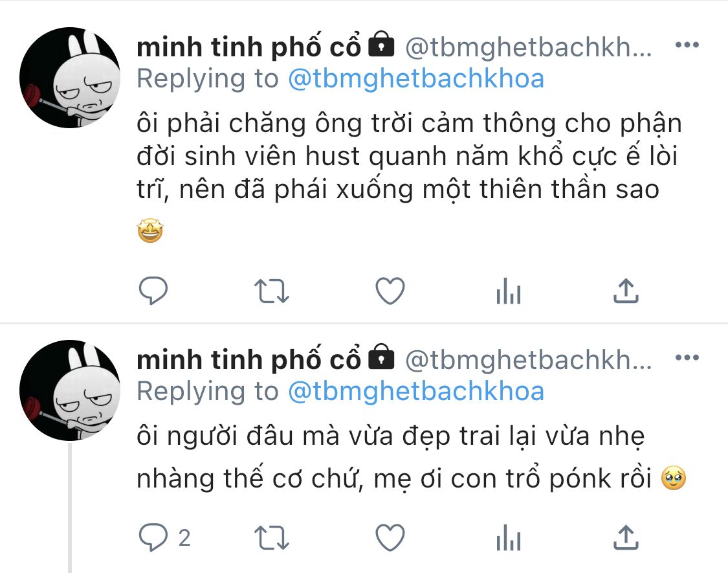The width and height of the screenshot is (728, 573).
Task: Share the first tweet
Action: [x=626, y=291]
